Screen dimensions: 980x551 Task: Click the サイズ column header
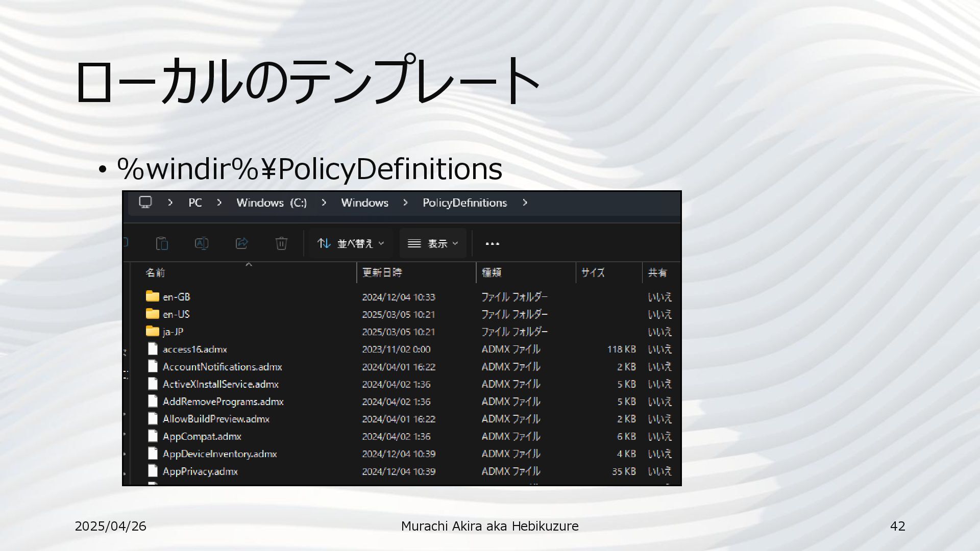(x=593, y=272)
